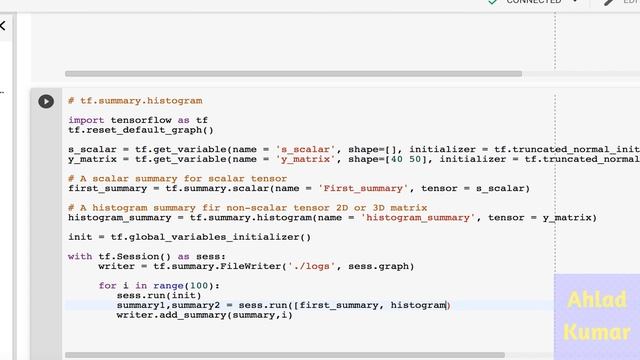Click 'with tf.Session() as sess:' line
The image size is (640, 360).
(147, 257)
